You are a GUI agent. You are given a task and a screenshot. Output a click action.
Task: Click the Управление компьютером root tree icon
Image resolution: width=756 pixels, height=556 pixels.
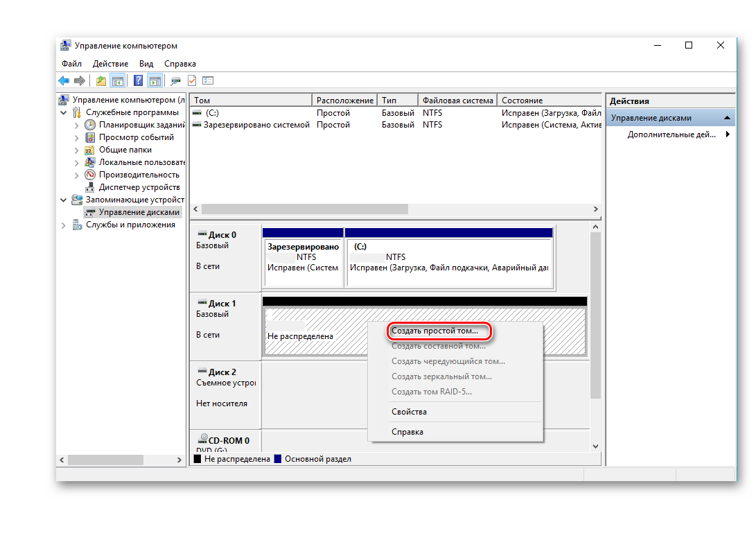tap(63, 100)
